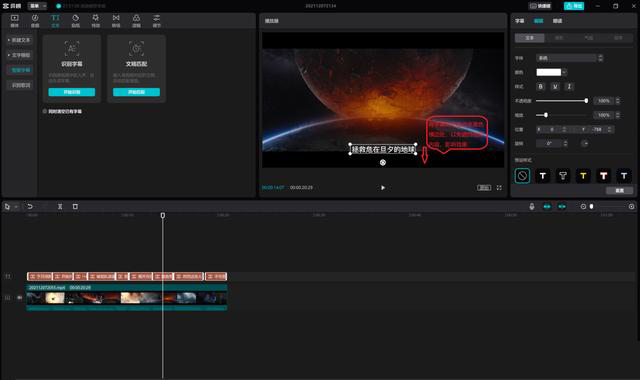Click the split clip tool icon
640x380 pixels.
(x=60, y=207)
